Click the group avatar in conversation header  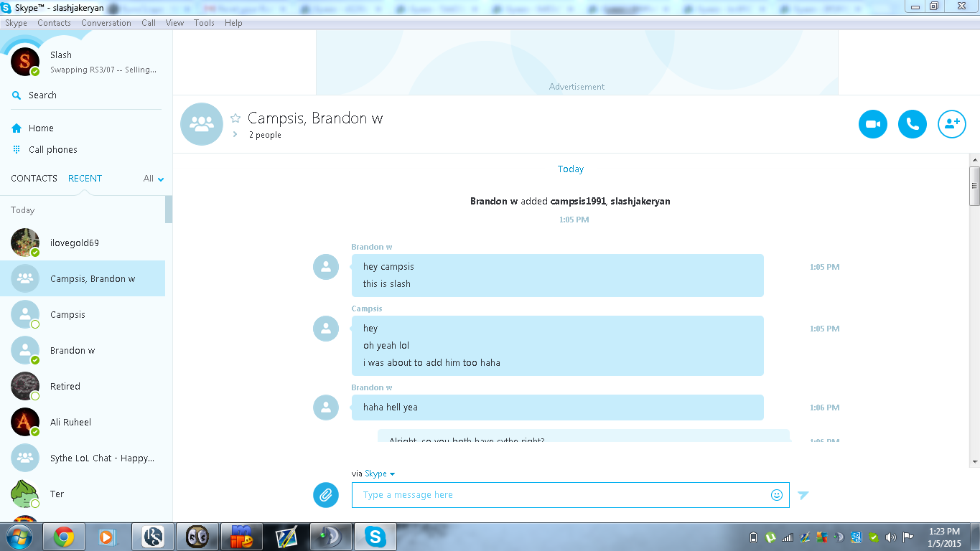click(x=202, y=124)
